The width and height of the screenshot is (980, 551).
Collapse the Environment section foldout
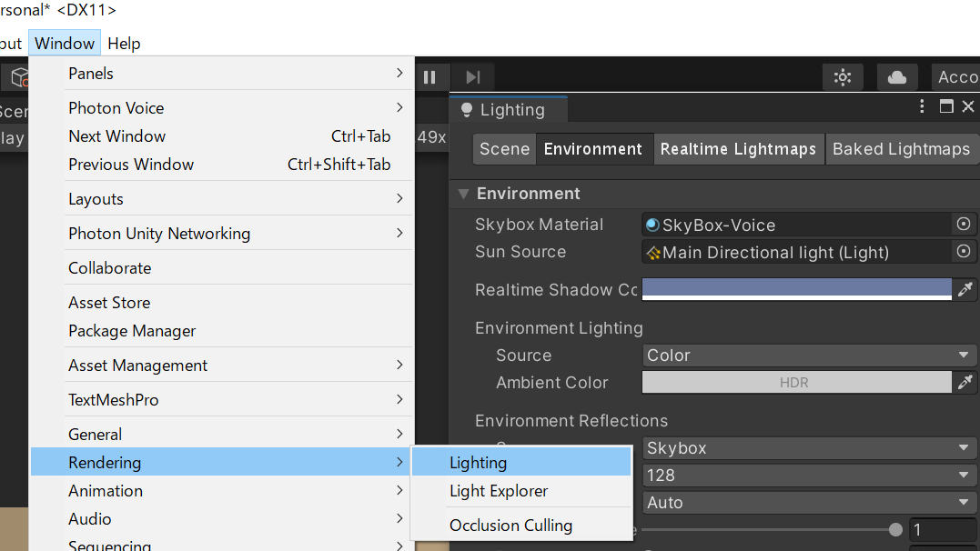[463, 194]
